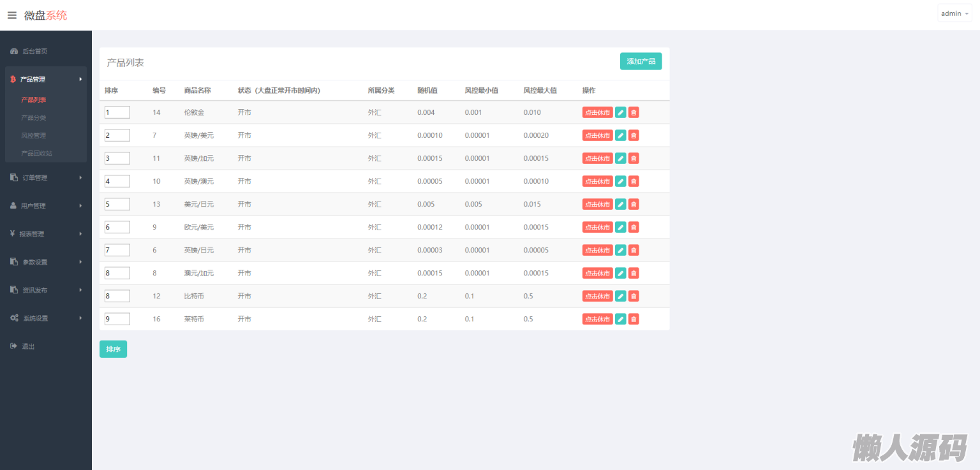
Task: Click the 添加产品 button
Action: point(641,61)
